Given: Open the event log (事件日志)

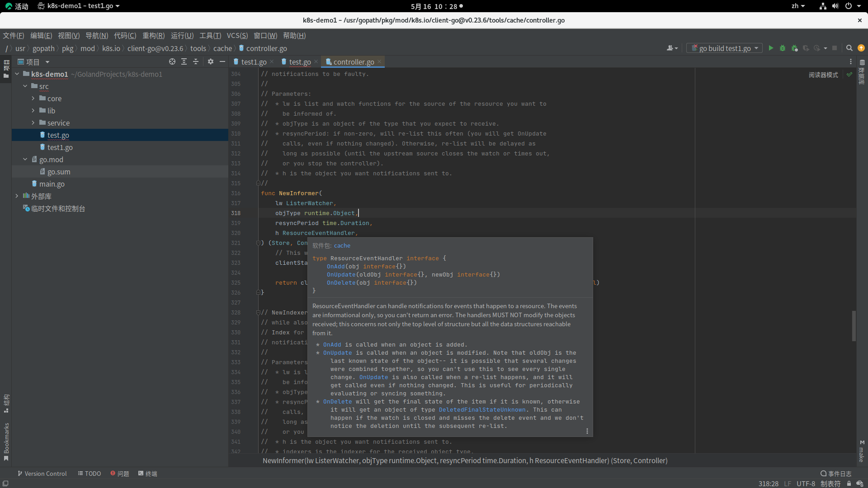Looking at the screenshot, I should coord(836,474).
